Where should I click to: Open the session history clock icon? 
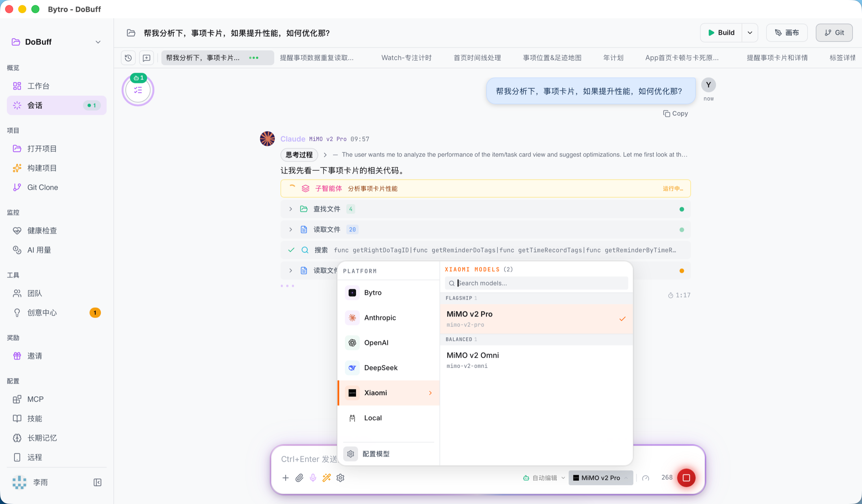(128, 58)
